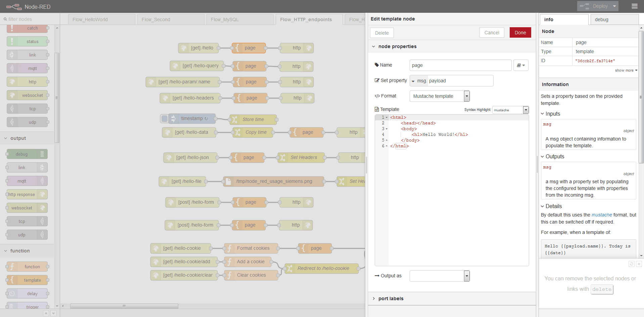
Task: Fold the html tag on line 1
Action: tap(387, 118)
